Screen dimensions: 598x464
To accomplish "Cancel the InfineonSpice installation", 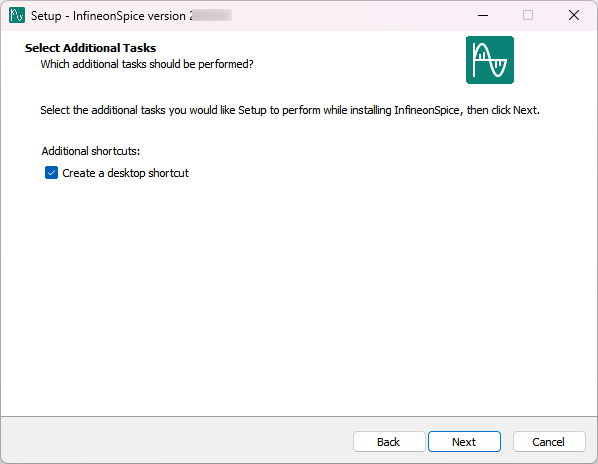I will click(x=548, y=442).
